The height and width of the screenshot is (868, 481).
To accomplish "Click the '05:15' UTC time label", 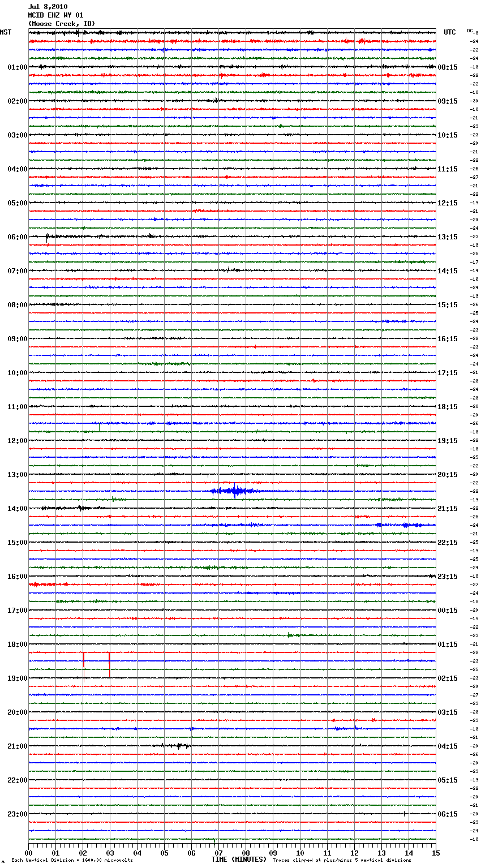I will (448, 780).
